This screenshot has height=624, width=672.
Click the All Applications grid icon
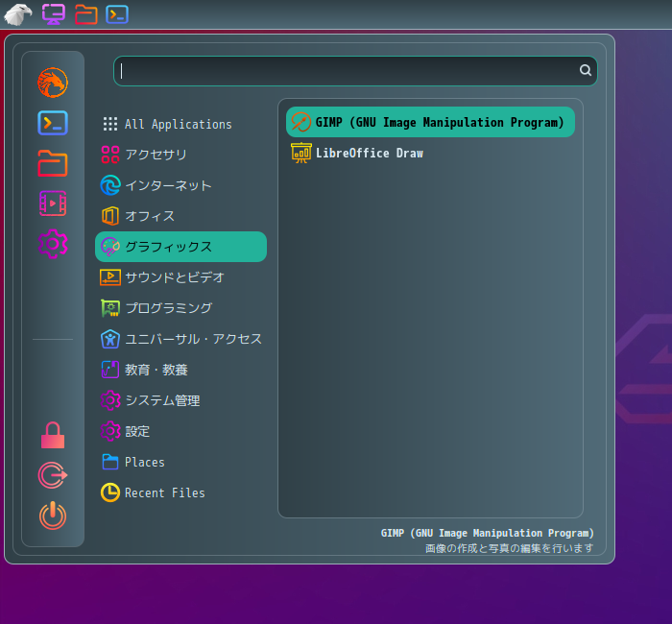point(110,124)
